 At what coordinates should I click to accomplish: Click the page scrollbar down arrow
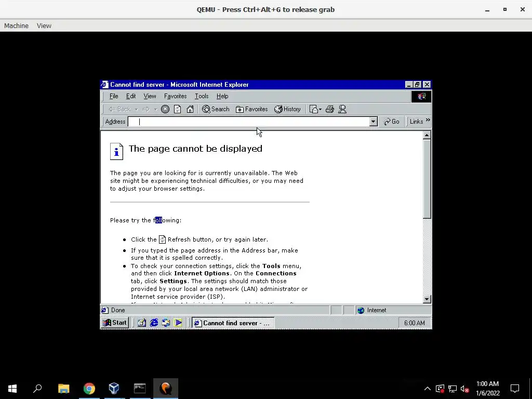427,299
